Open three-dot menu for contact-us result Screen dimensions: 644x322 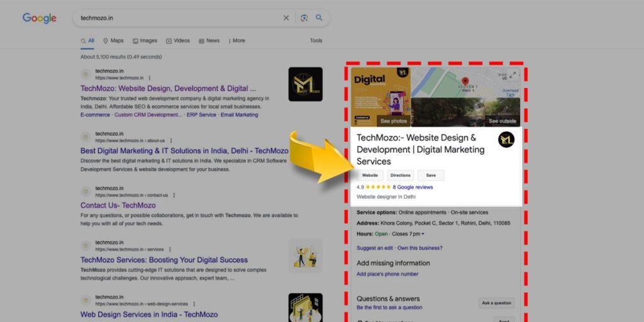point(174,196)
